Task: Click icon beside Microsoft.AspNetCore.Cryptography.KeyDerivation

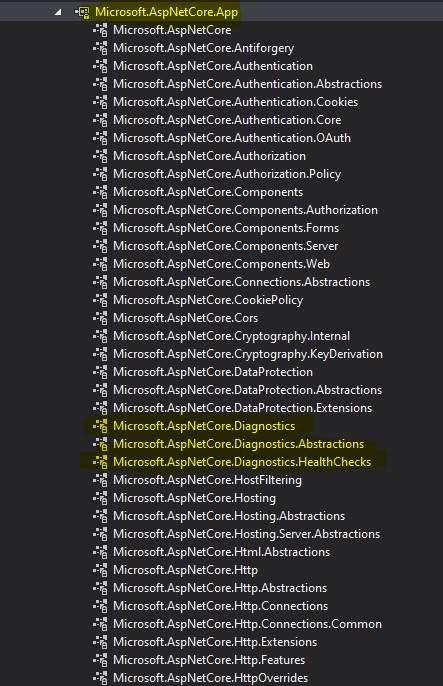Action: 100,354
